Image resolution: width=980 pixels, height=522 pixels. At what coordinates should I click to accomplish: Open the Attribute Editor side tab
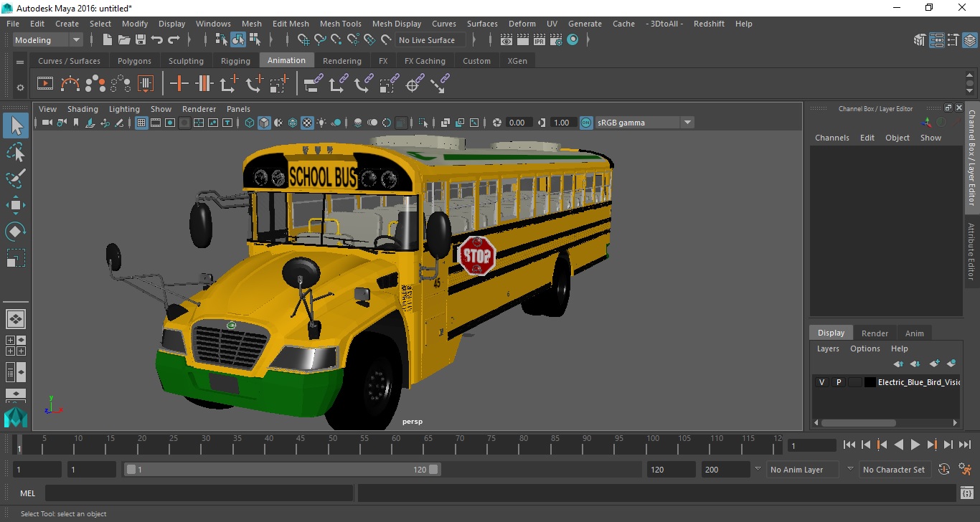pos(972,252)
